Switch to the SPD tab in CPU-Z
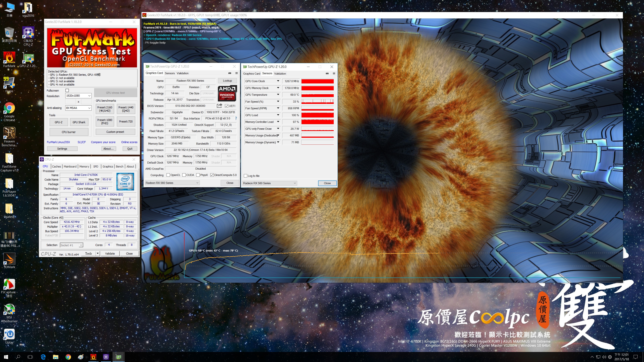The image size is (644, 362). click(x=95, y=167)
